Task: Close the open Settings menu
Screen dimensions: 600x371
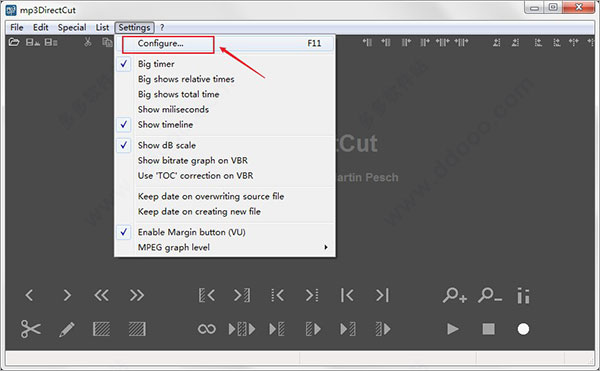Action: click(134, 28)
